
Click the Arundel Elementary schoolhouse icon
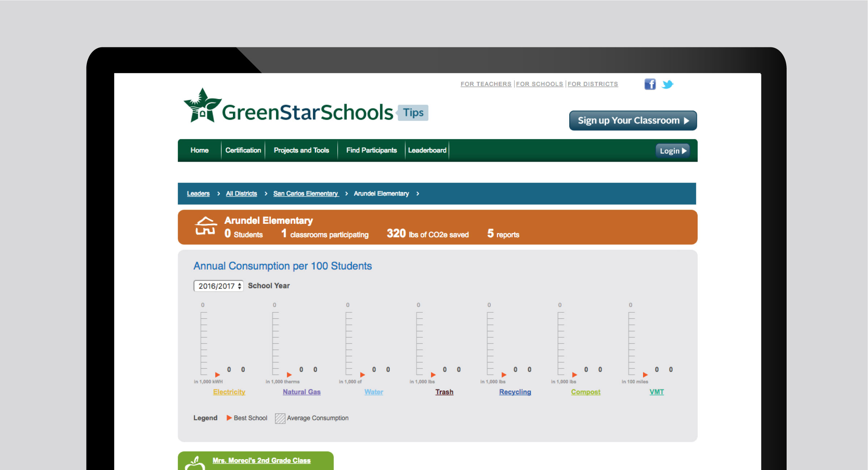pos(206,226)
